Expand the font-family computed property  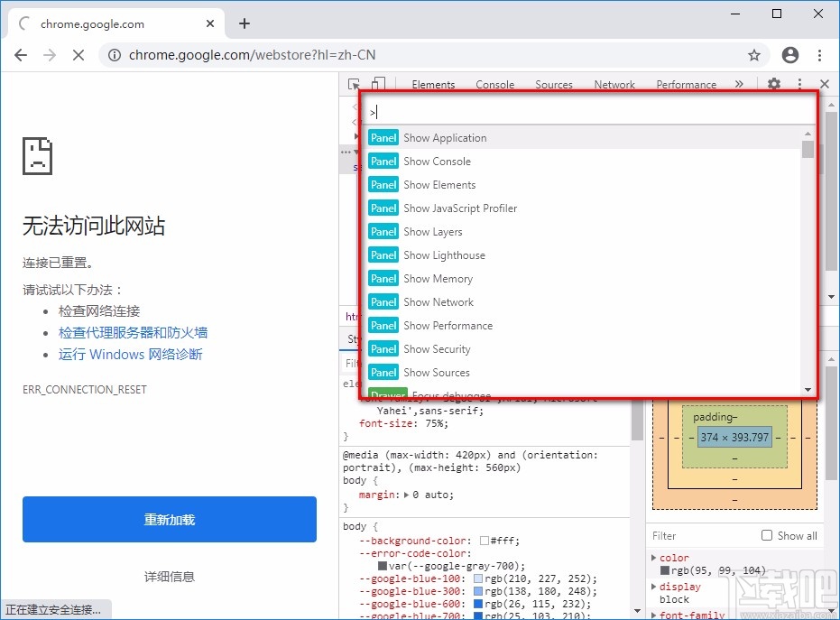(x=653, y=615)
